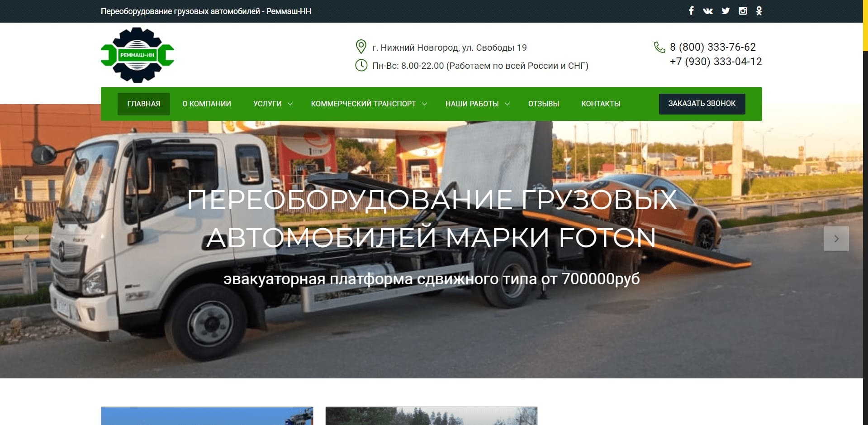Viewport: 868px width, 425px height.
Task: Open the Коммерческий транспорт menu item
Action: [x=363, y=104]
